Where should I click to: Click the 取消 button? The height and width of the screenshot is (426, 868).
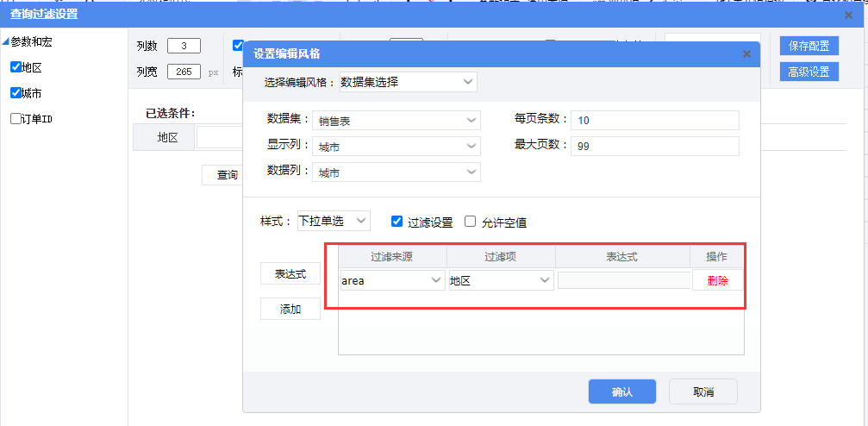[x=703, y=392]
